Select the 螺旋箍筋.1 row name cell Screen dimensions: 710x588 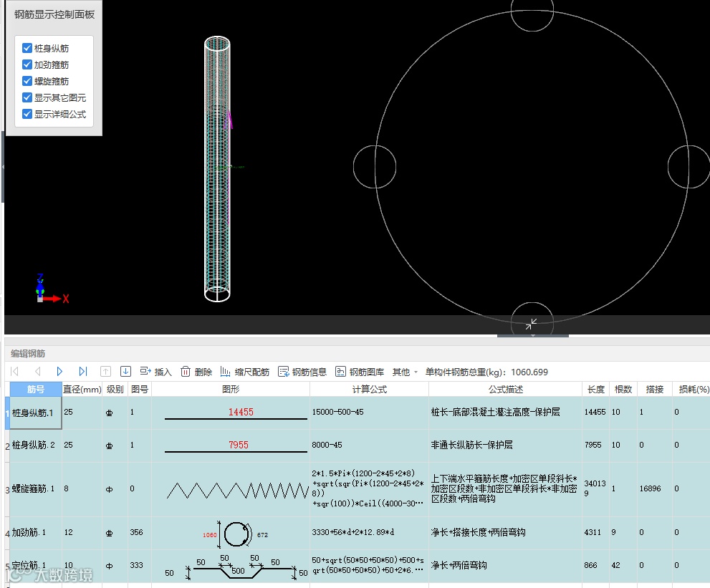point(36,489)
